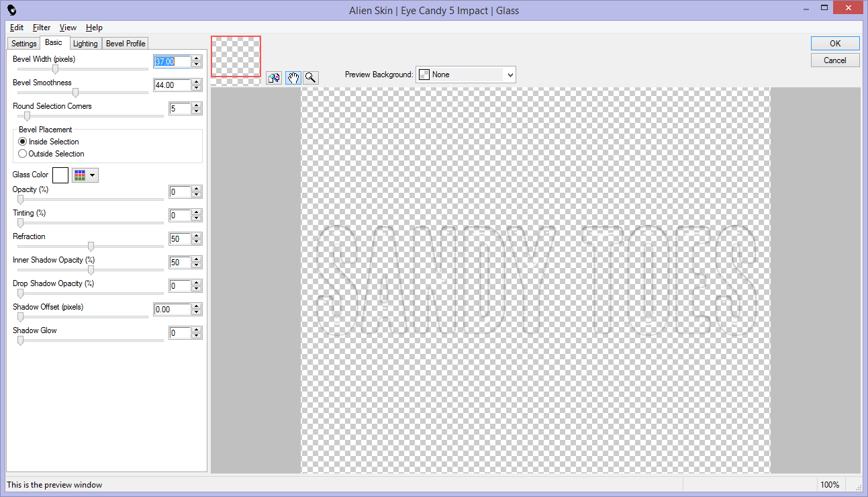
Task: Open the Preview Background dropdown
Action: tap(466, 75)
